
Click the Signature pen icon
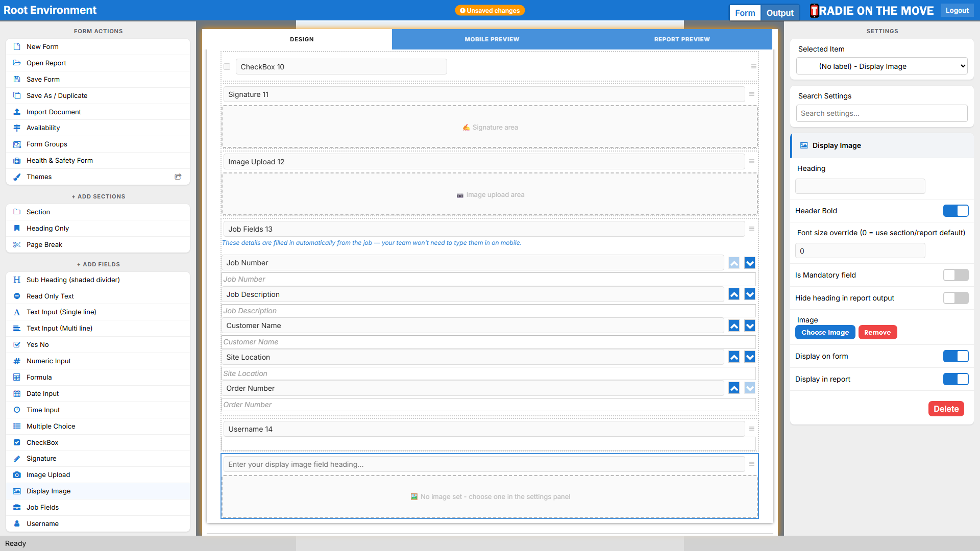coord(17,459)
